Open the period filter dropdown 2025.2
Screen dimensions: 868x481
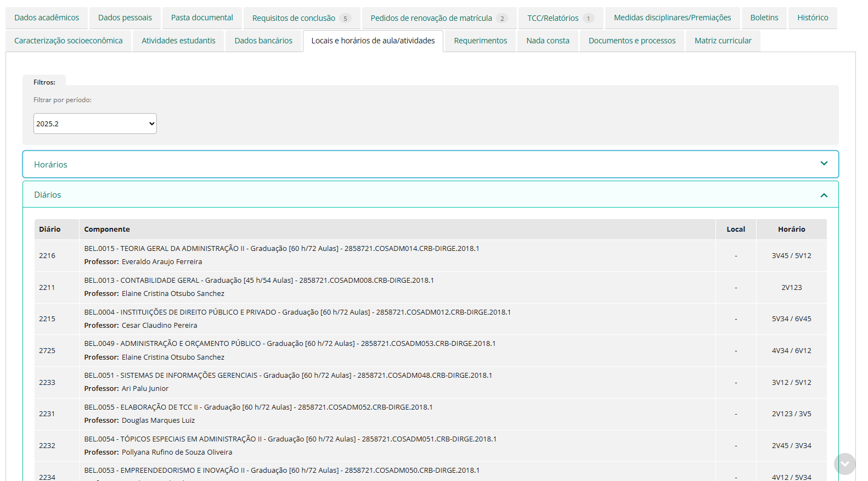(95, 124)
